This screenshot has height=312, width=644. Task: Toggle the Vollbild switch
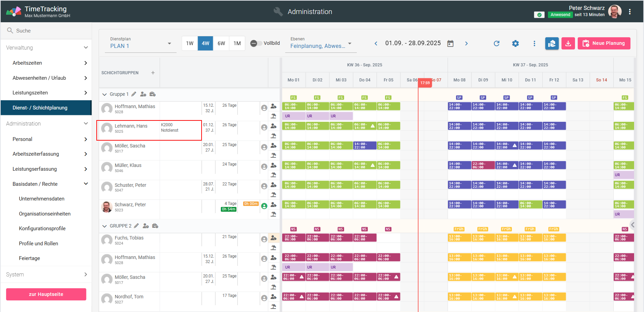click(254, 43)
